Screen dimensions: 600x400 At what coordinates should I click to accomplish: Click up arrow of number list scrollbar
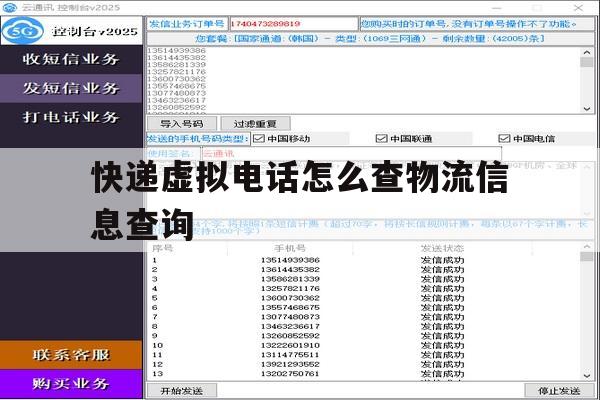tap(587, 52)
